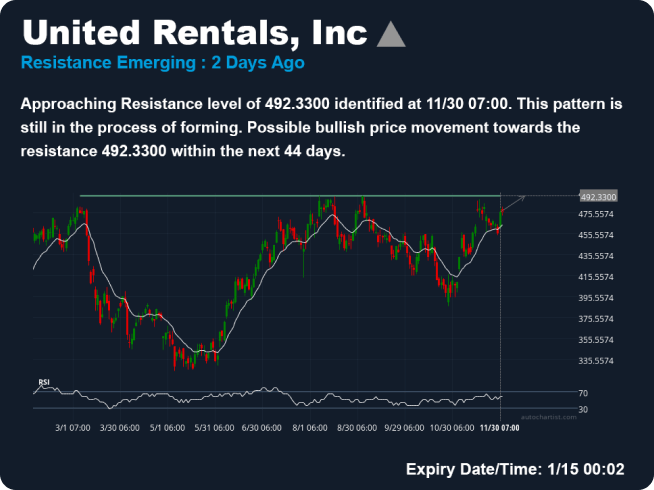Select the highlighted 492.3300 price tag
The height and width of the screenshot is (490, 654).
click(x=598, y=196)
